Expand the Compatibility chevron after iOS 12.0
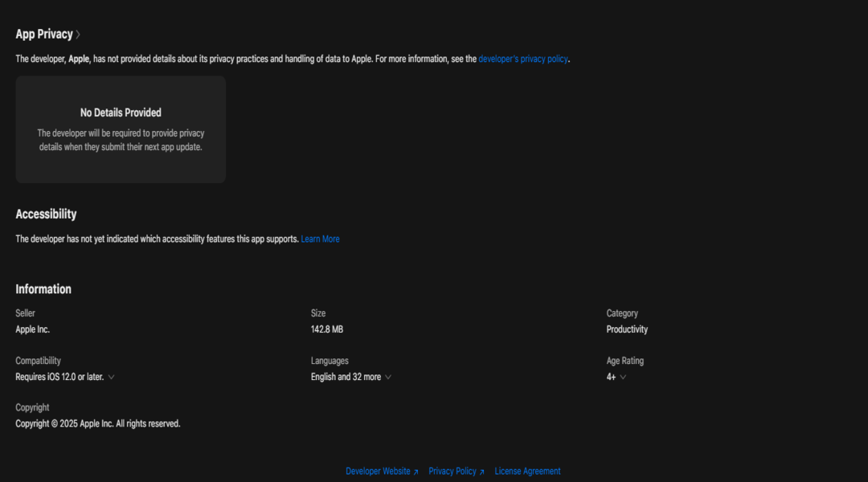The height and width of the screenshot is (482, 868). coord(111,377)
